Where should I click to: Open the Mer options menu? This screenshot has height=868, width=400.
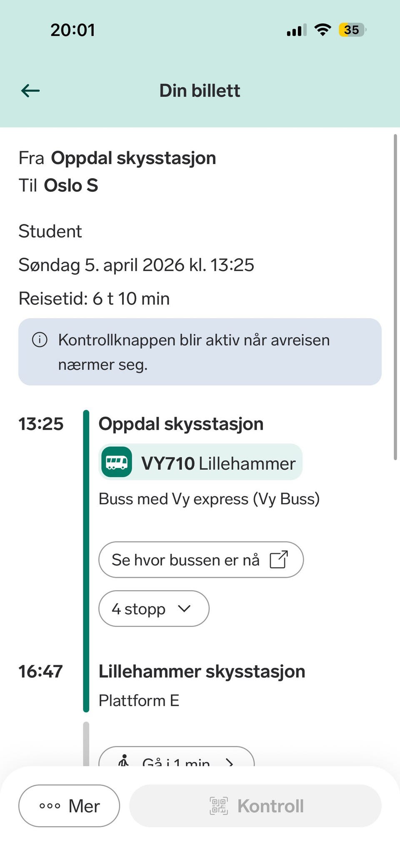click(69, 806)
